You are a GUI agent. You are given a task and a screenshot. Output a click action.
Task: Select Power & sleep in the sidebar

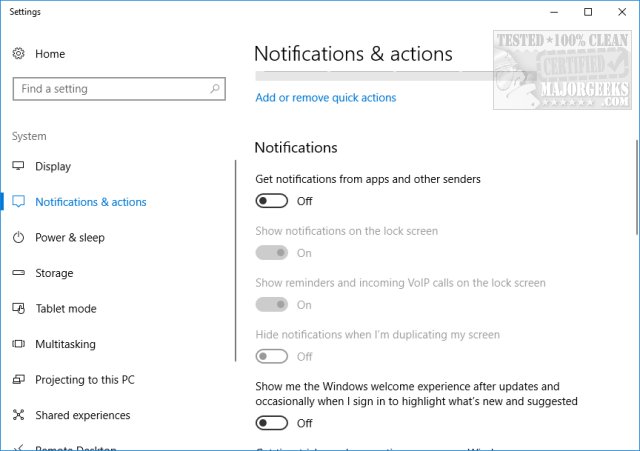click(70, 238)
